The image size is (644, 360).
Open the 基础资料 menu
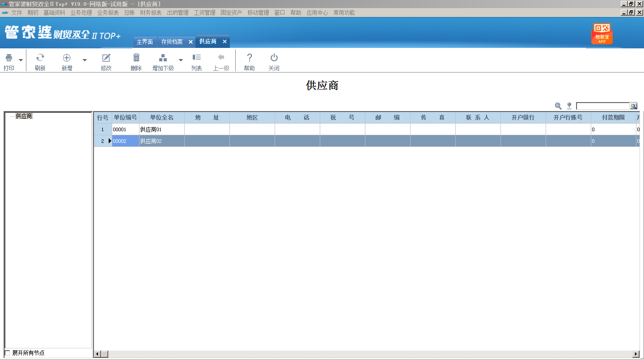click(54, 13)
